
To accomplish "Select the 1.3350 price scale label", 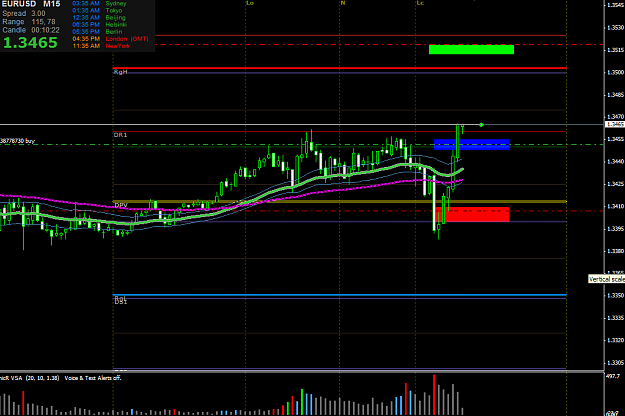I will tap(616, 296).
